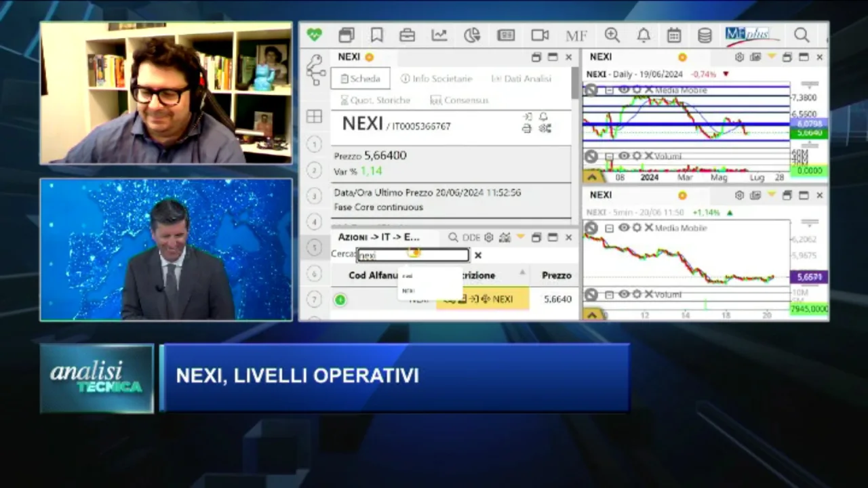The width and height of the screenshot is (868, 488).
Task: Click the NEXI card share nodes icon
Action: click(x=545, y=128)
